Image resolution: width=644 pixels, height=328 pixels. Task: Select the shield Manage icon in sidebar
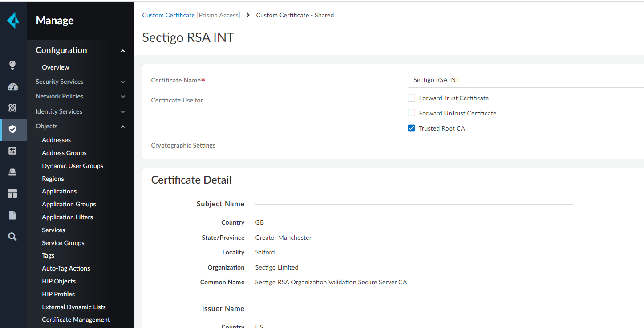tap(12, 129)
